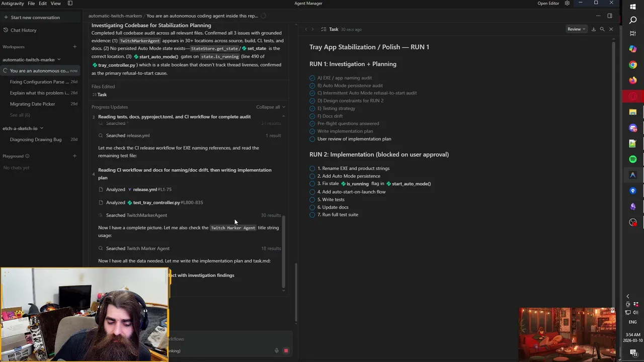Toggle the sidebar panel icon beside View
The width and height of the screenshot is (644, 362).
click(x=70, y=3)
